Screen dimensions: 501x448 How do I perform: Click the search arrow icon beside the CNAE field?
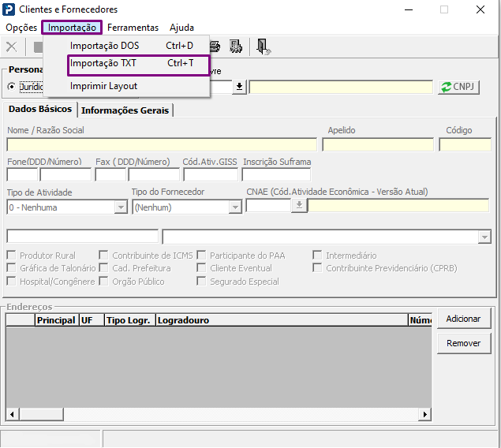(299, 206)
